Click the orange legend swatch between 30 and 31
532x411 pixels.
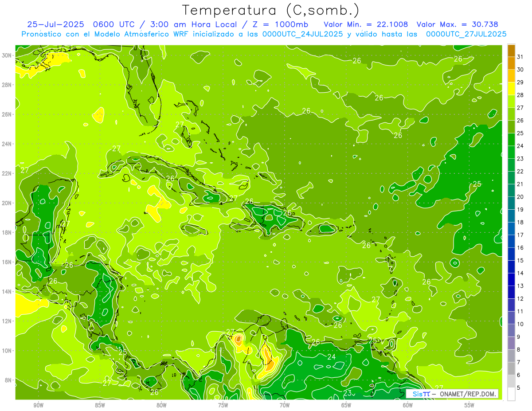511,63
